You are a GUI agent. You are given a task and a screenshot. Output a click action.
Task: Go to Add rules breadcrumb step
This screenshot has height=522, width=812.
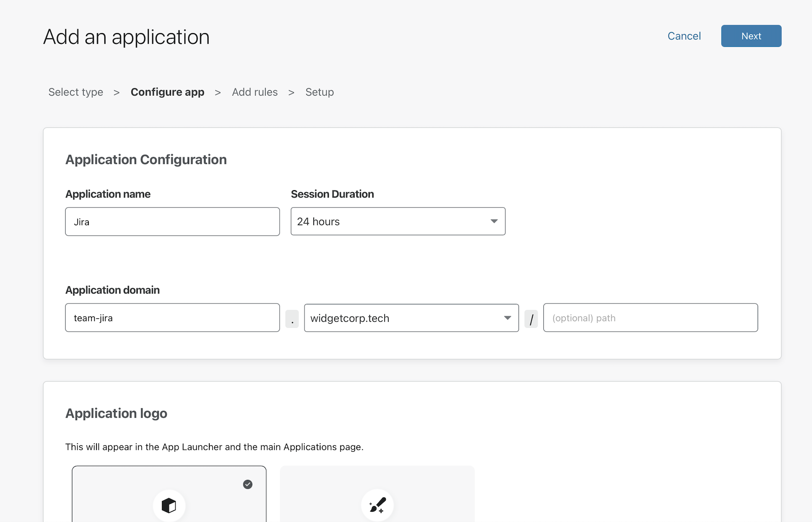(255, 92)
